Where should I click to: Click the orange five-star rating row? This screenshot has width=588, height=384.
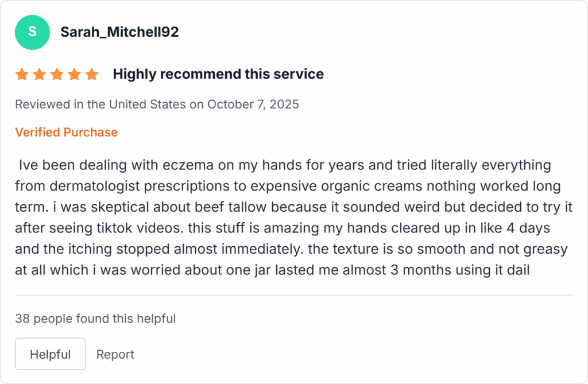pos(57,73)
